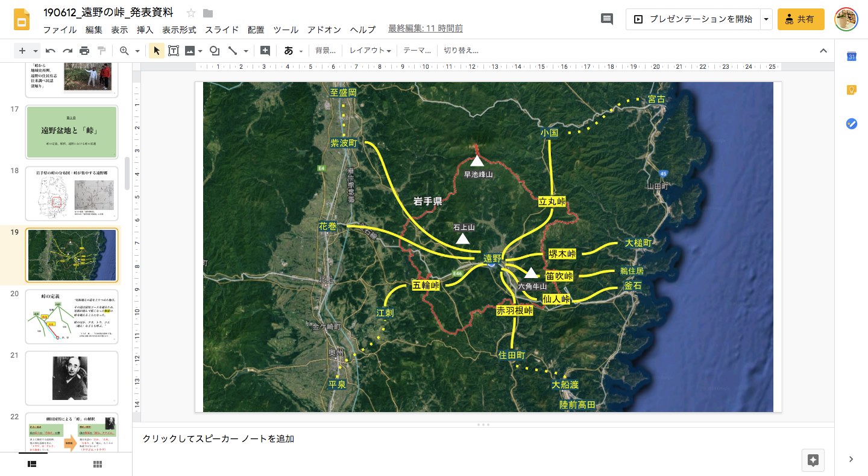The height and width of the screenshot is (476, 868).
Task: Redo the last action
Action: pos(68,51)
